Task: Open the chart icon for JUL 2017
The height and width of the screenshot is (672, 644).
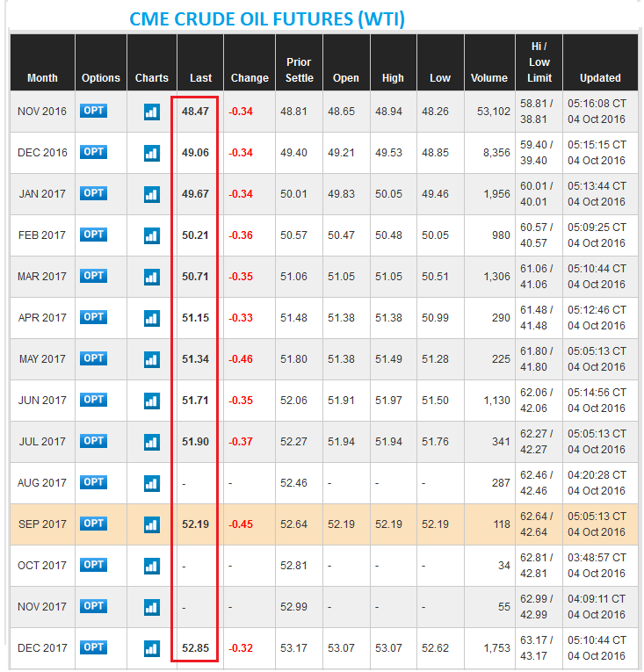Action: (x=152, y=442)
